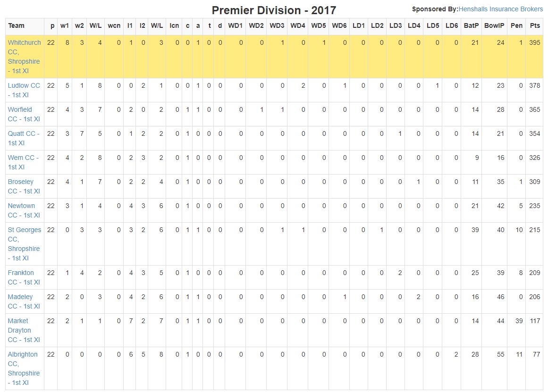Open Henshalls Insurance Brokers sponsor link
This screenshot has width=548, height=392.
pyautogui.click(x=500, y=9)
